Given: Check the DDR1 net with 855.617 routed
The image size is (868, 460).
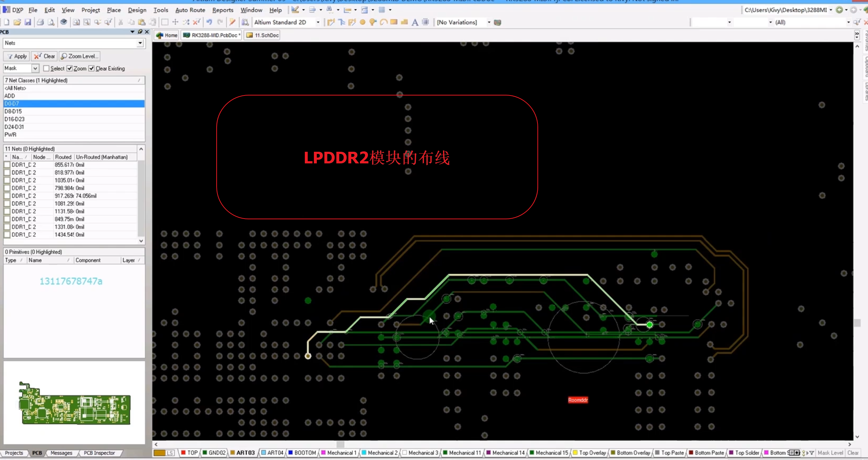Looking at the screenshot, I should (x=7, y=165).
